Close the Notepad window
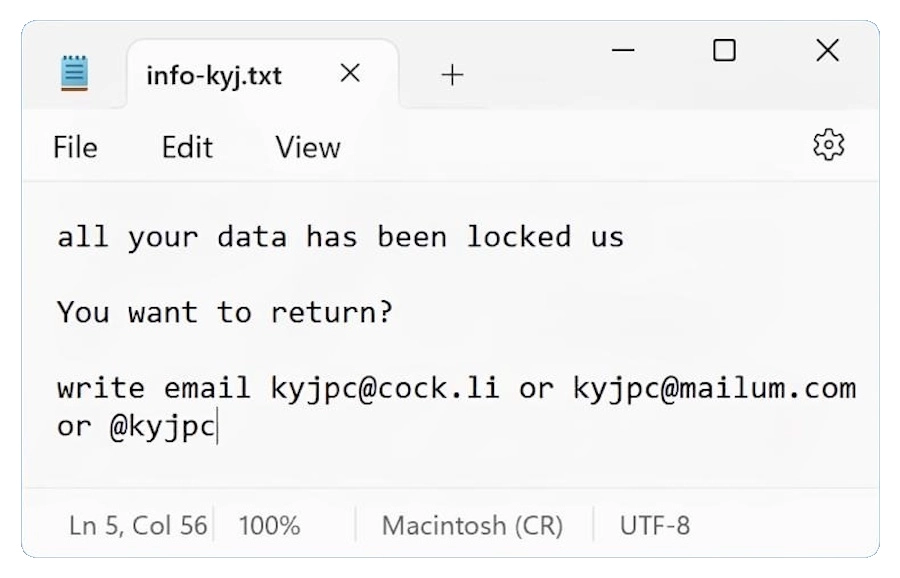 827,51
